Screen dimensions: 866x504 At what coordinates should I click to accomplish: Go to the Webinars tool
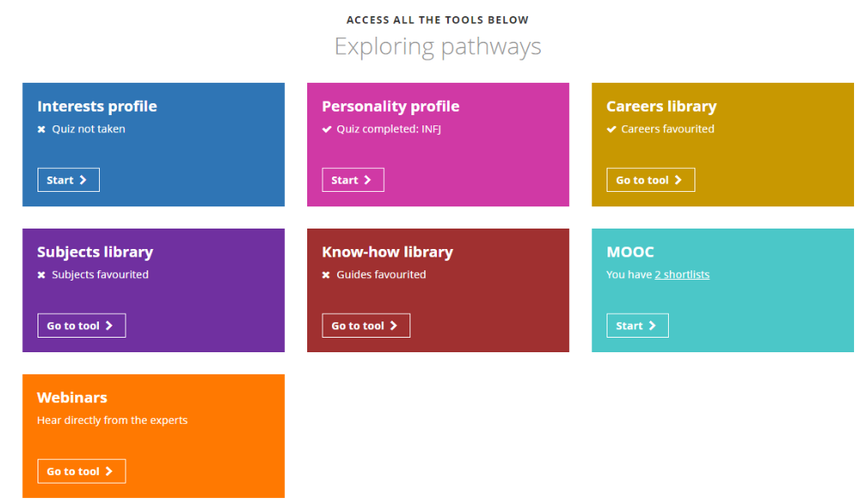click(82, 472)
